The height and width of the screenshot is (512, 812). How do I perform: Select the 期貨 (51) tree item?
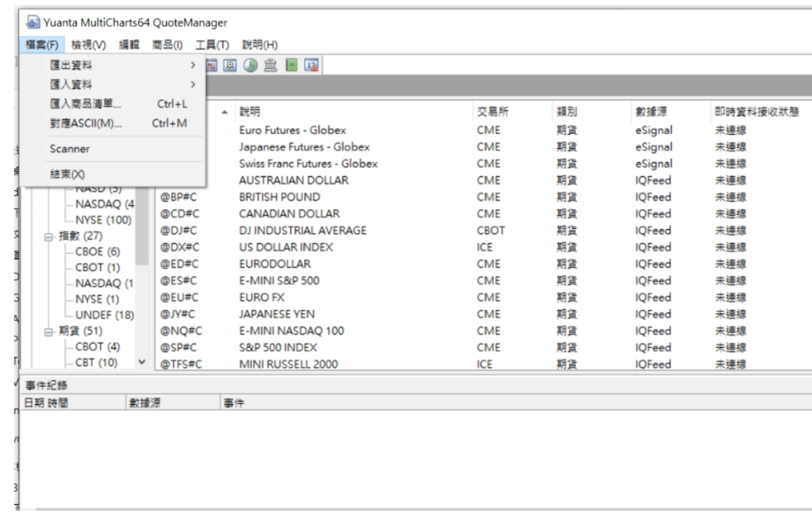click(81, 331)
